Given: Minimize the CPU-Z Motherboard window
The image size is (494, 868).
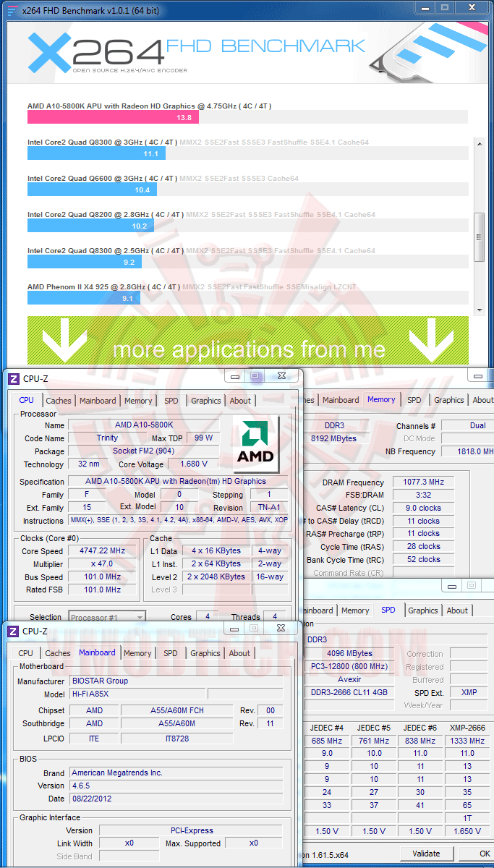Looking at the screenshot, I should point(236,629).
